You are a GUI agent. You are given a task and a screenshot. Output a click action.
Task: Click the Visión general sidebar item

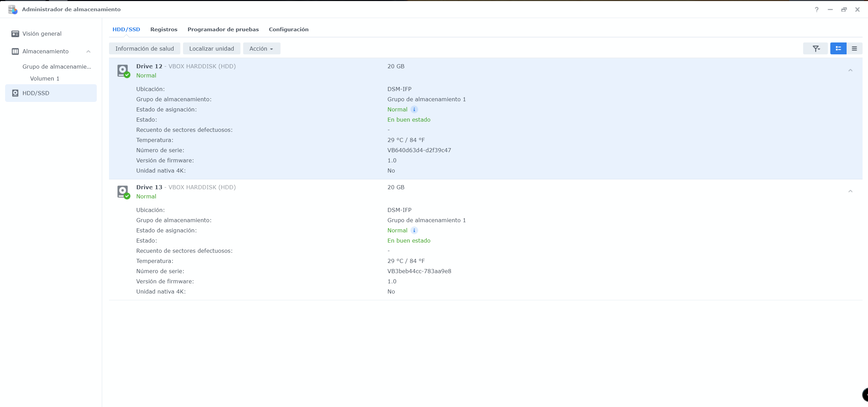(x=42, y=34)
